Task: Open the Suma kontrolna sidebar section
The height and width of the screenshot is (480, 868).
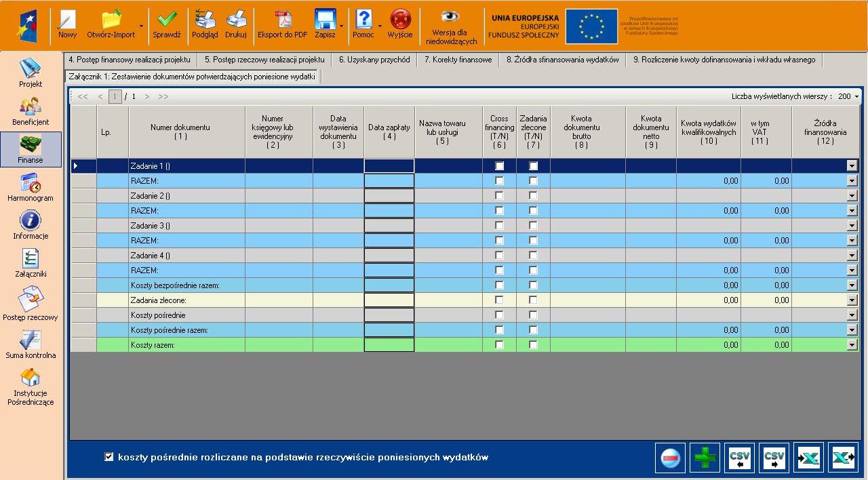Action: (31, 344)
